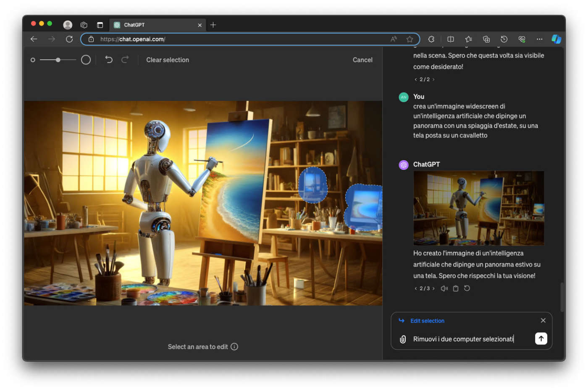Cancel the image editing mode
The width and height of the screenshot is (588, 391).
[362, 60]
